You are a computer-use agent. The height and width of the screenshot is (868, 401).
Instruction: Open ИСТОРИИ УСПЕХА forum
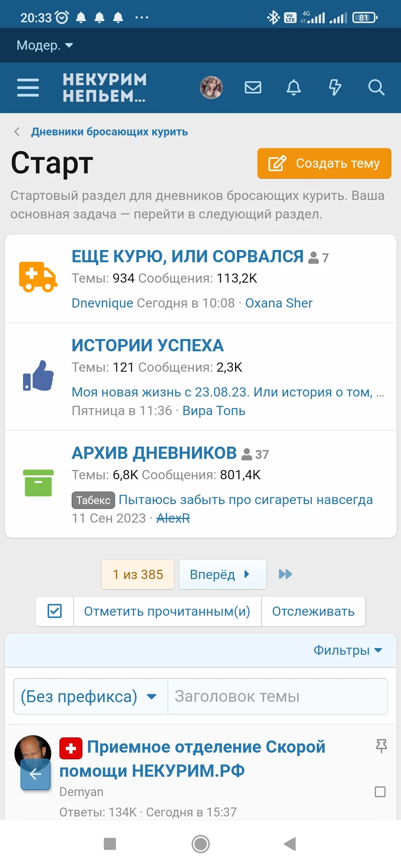point(148,345)
